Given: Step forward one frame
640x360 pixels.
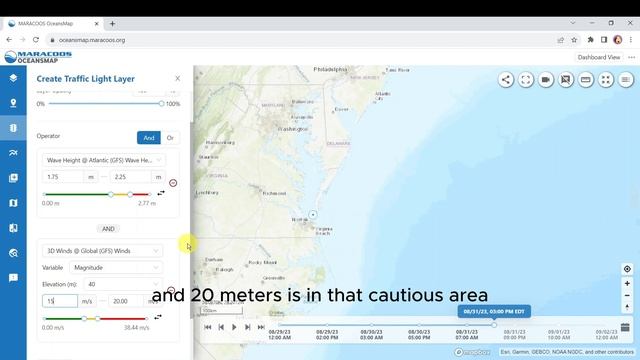Looking at the screenshot, I should (x=247, y=327).
